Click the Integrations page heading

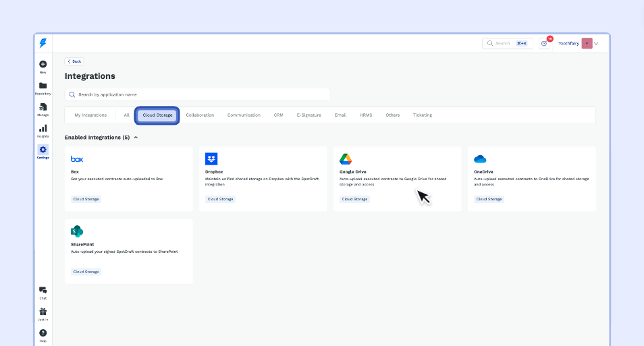coord(90,76)
